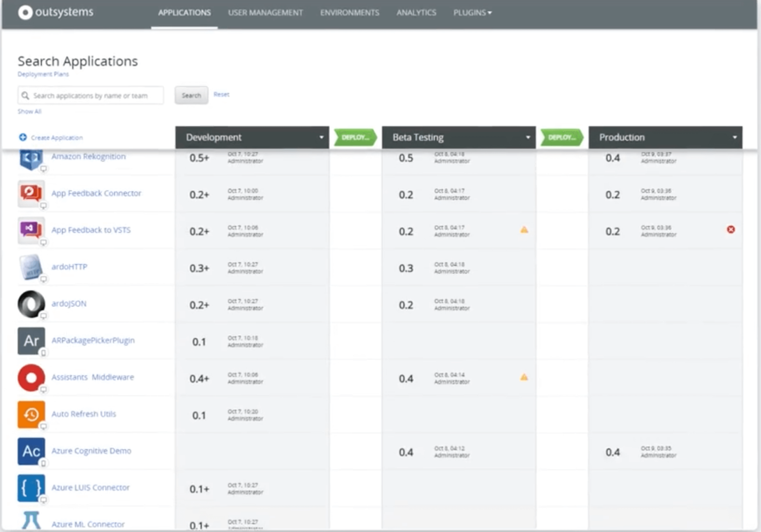Image resolution: width=761 pixels, height=532 pixels.
Task: Click the Assistants Middleware red circle icon
Action: [x=30, y=377]
